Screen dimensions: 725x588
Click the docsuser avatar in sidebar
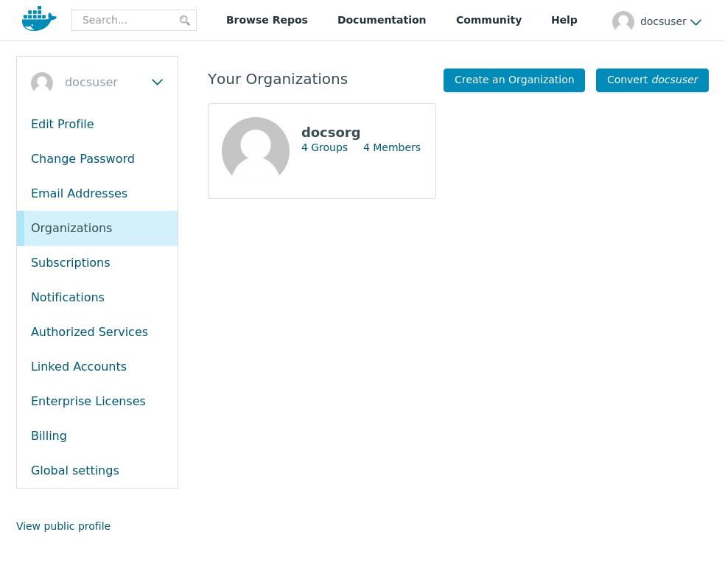[42, 83]
